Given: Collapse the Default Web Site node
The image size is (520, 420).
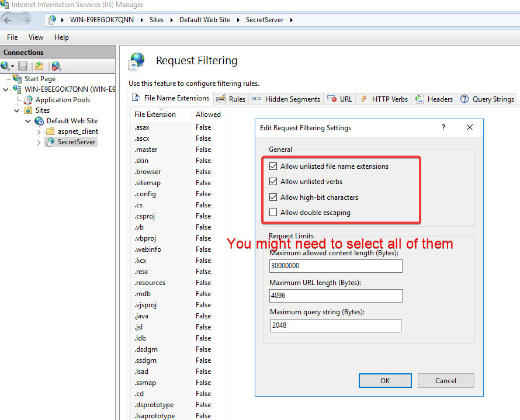Looking at the screenshot, I should pos(28,121).
